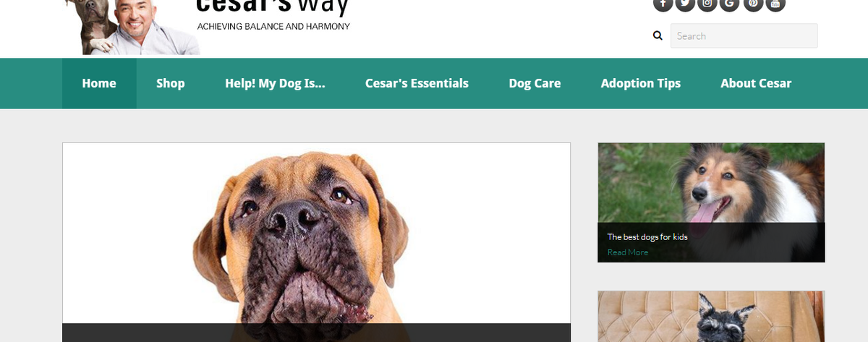Open the Shop menu item
Screen dimensions: 868x342
[171, 83]
